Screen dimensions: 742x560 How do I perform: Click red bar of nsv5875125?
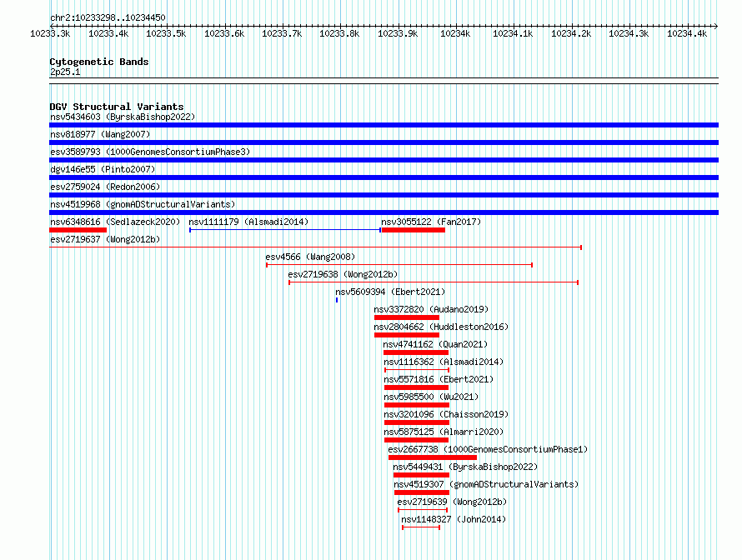point(416,440)
